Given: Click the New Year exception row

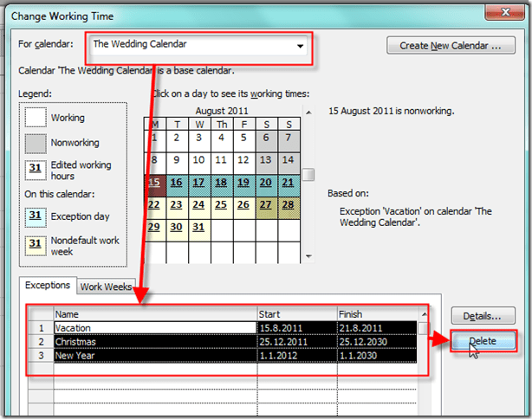Looking at the screenshot, I should click(x=154, y=355).
